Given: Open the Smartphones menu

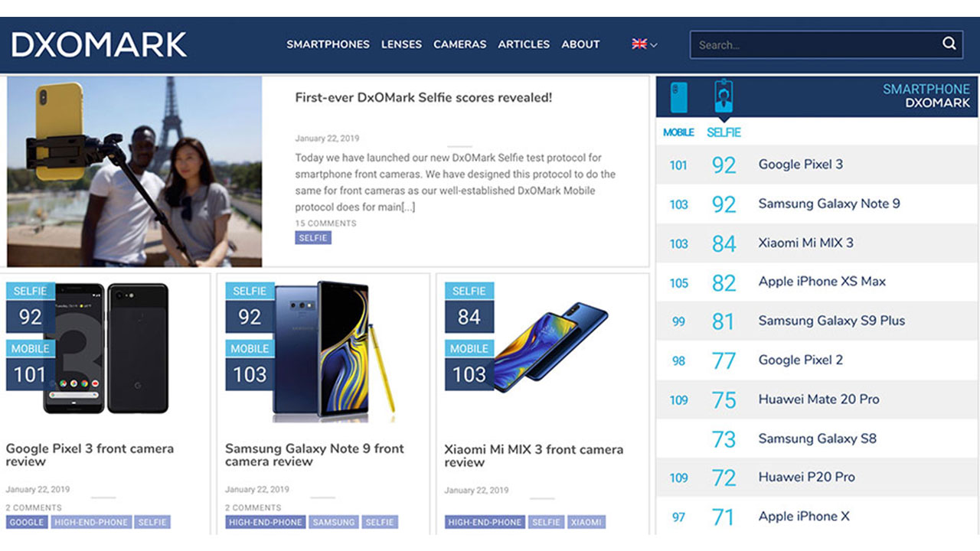Looking at the screenshot, I should 328,44.
